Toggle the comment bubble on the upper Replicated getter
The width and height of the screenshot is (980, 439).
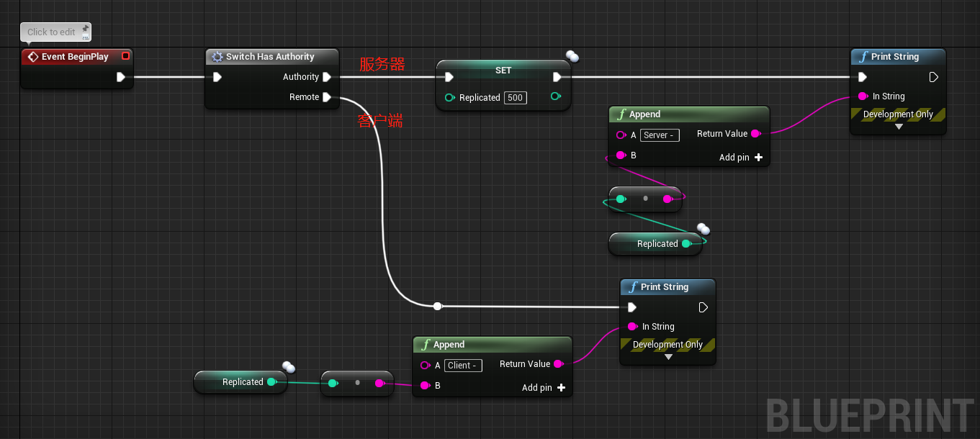coord(702,229)
